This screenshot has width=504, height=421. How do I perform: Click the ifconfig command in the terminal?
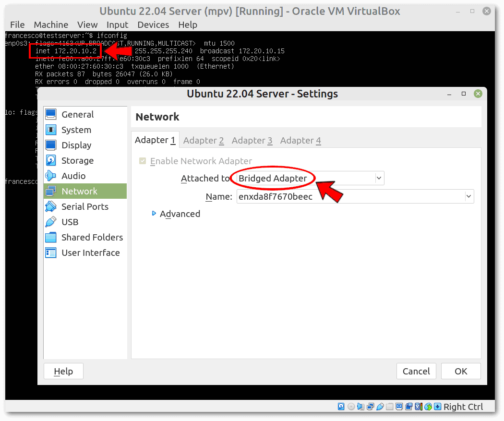(112, 36)
